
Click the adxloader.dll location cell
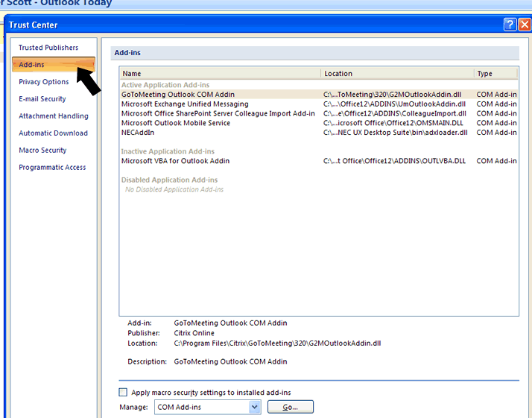point(395,133)
